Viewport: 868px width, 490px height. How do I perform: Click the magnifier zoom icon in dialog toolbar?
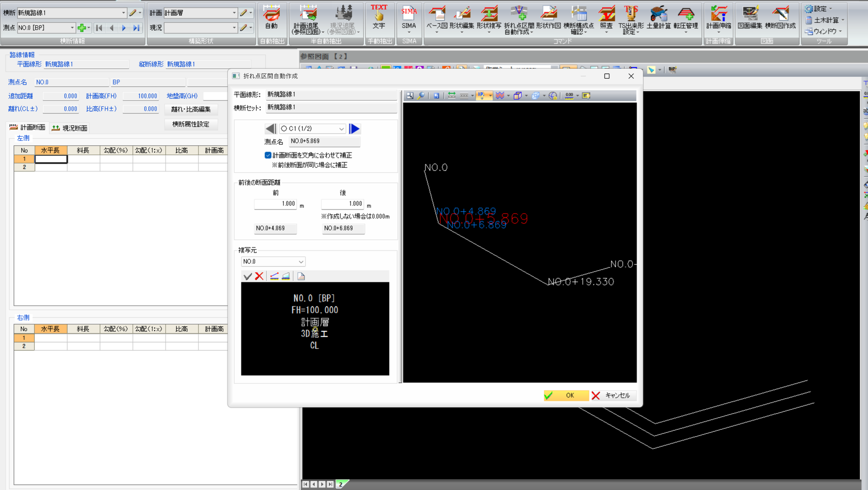pyautogui.click(x=421, y=95)
